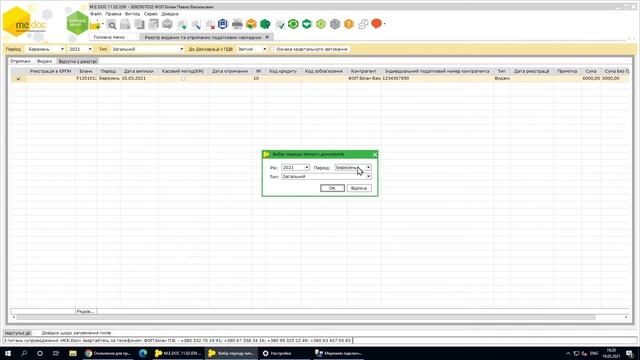
Task: Click the orange box package icon
Action: (251, 24)
